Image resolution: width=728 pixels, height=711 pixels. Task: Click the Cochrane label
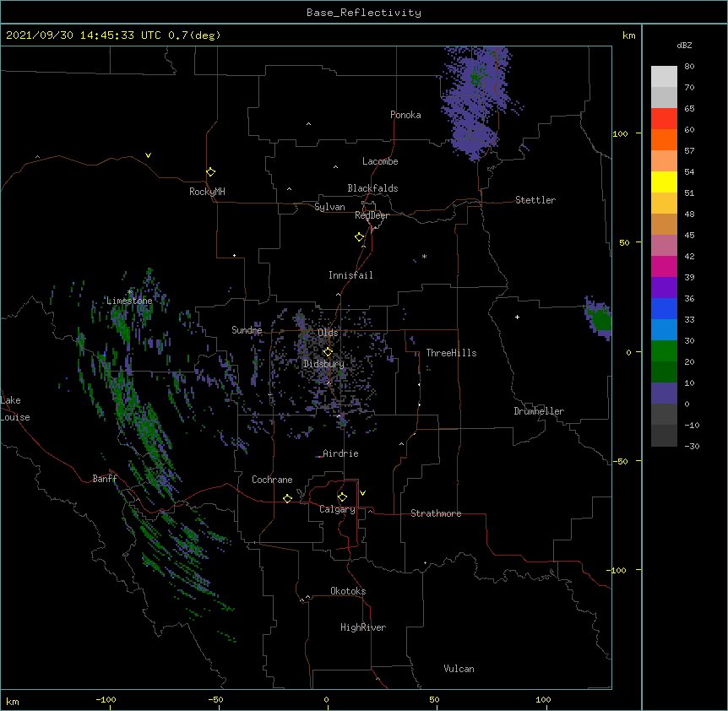click(272, 480)
